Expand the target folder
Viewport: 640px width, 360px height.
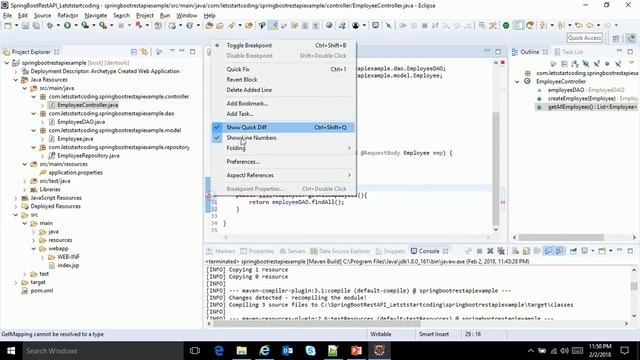[16, 282]
